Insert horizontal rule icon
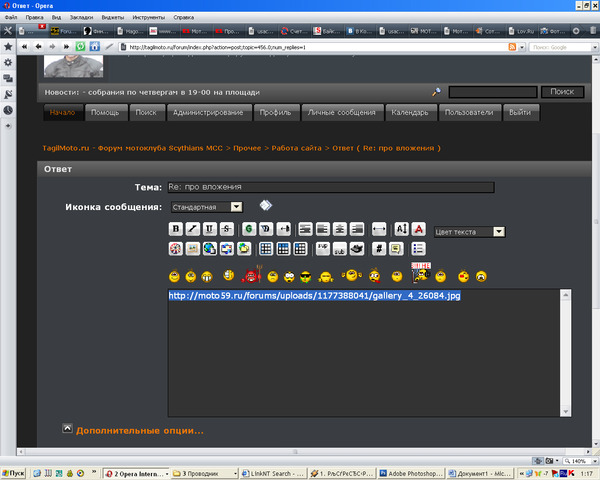The height and width of the screenshot is (480, 600). (x=379, y=229)
